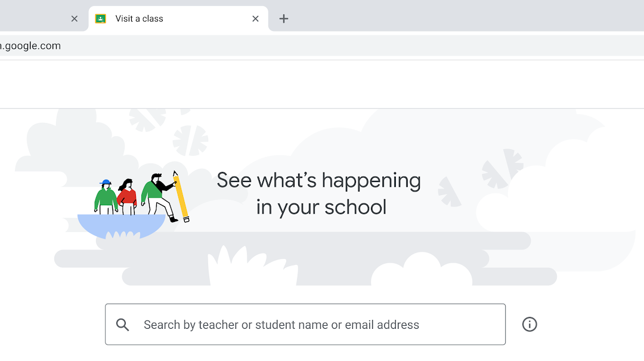Click the info icon beside the search box
The width and height of the screenshot is (644, 361).
click(x=530, y=325)
